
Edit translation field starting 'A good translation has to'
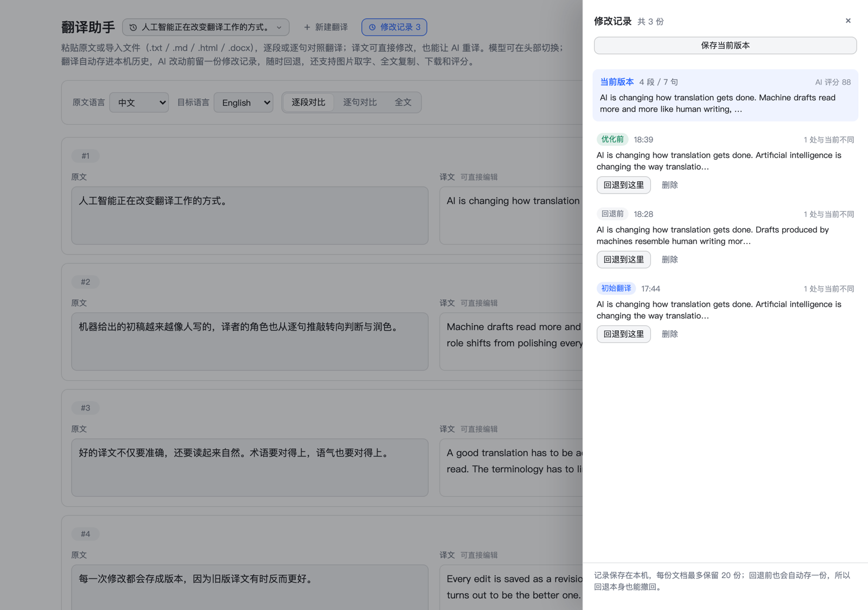pyautogui.click(x=511, y=468)
